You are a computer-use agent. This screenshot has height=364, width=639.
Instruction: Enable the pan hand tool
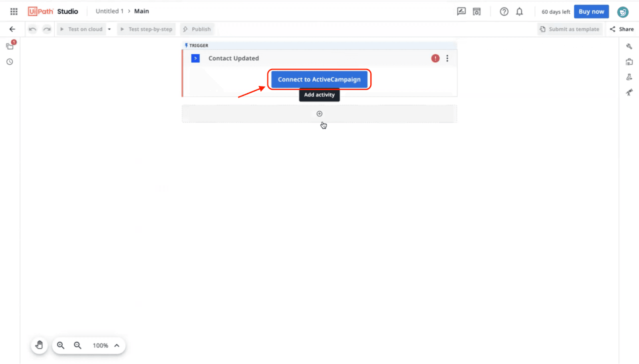coord(39,345)
